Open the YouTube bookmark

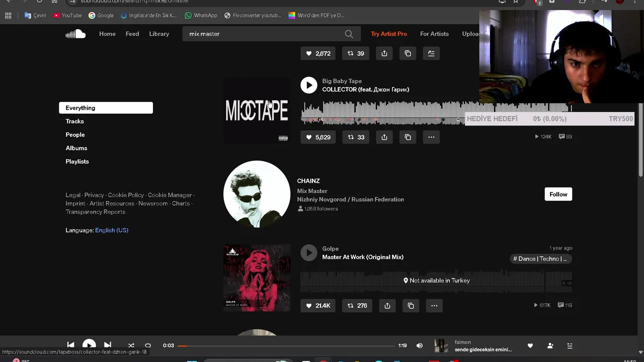tap(67, 16)
